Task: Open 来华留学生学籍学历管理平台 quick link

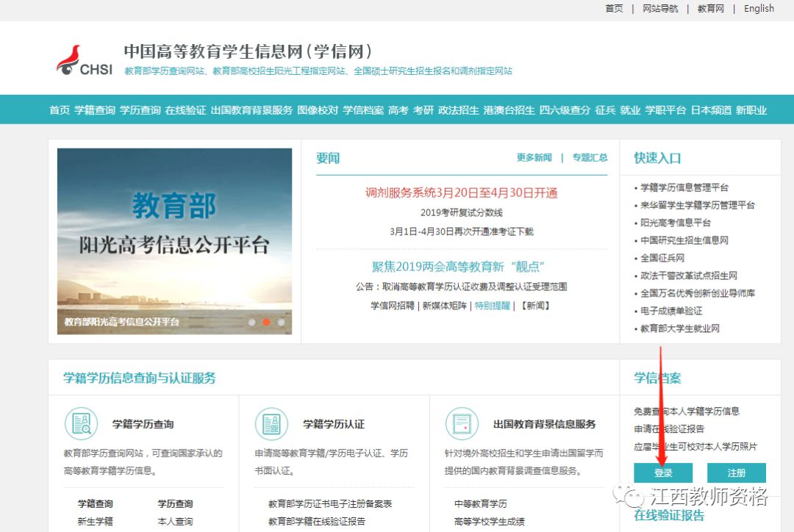Action: 697,206
